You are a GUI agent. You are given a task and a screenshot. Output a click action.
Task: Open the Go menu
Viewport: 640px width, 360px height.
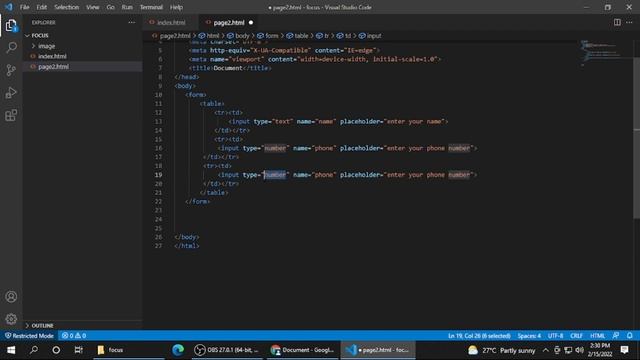[x=110, y=7]
